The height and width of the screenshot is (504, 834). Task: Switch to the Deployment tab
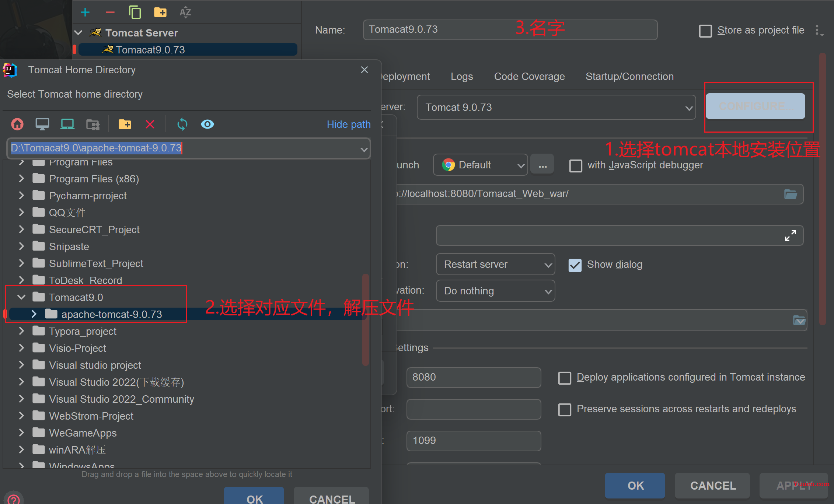(x=406, y=76)
